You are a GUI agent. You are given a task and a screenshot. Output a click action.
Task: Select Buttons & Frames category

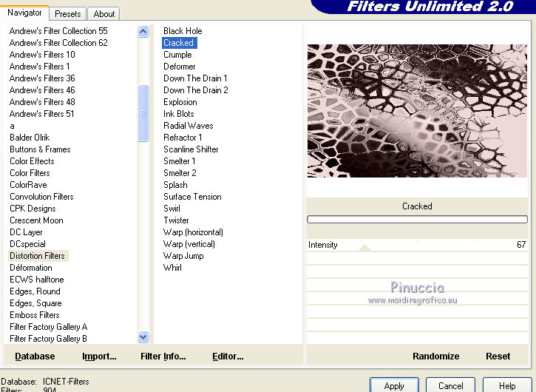point(40,149)
